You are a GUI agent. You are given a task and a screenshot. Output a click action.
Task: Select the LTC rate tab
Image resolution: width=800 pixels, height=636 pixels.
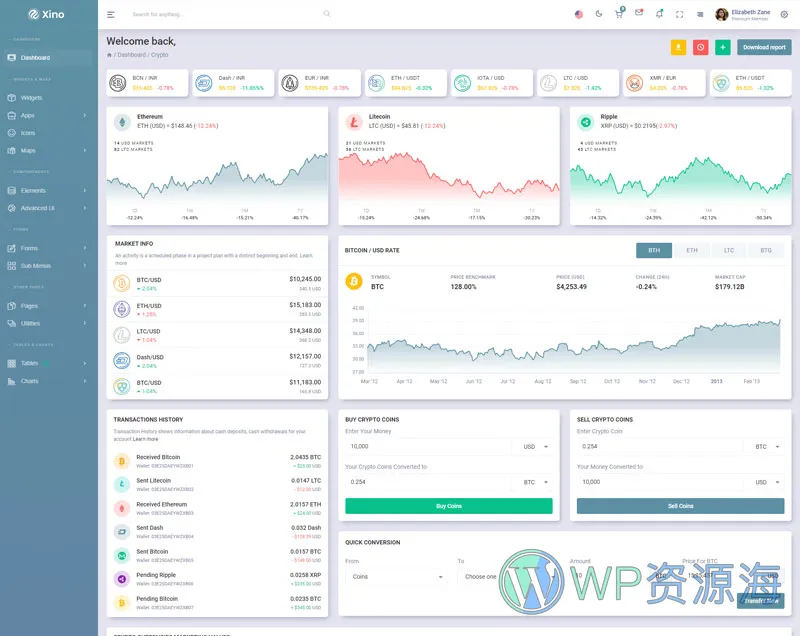[x=729, y=250]
